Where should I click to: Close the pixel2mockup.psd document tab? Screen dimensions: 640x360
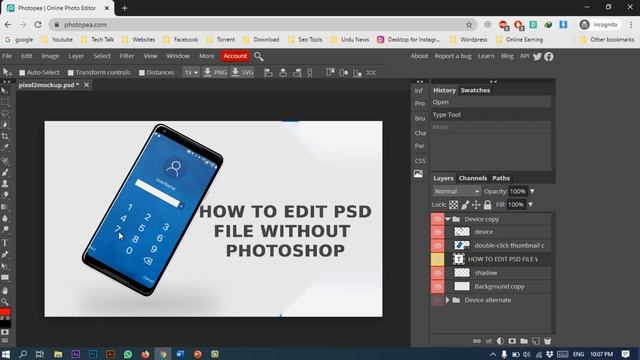(87, 85)
